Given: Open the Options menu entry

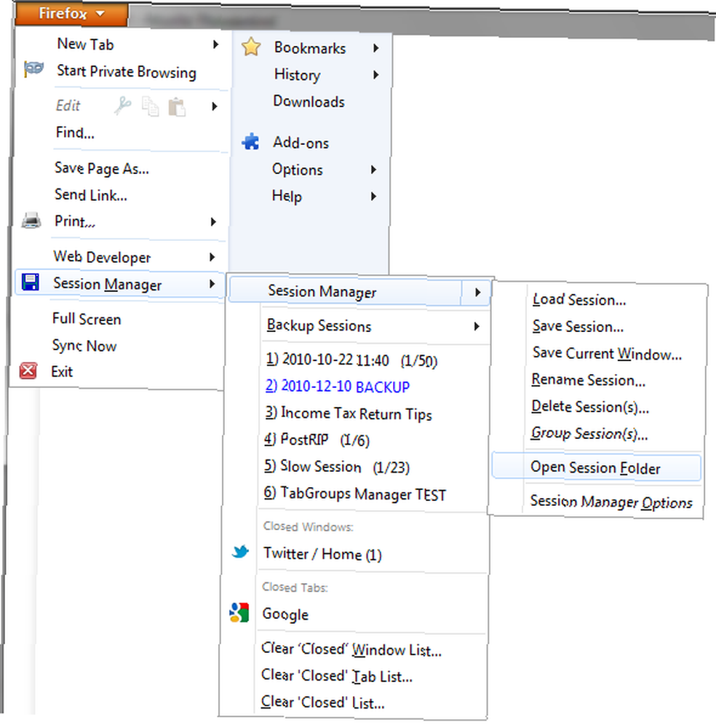Looking at the screenshot, I should point(297,170).
